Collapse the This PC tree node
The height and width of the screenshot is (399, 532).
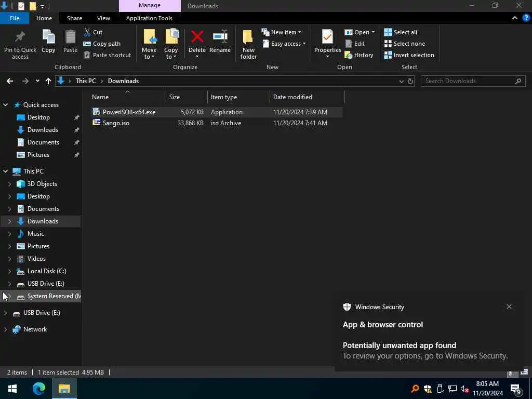[x=5, y=171]
